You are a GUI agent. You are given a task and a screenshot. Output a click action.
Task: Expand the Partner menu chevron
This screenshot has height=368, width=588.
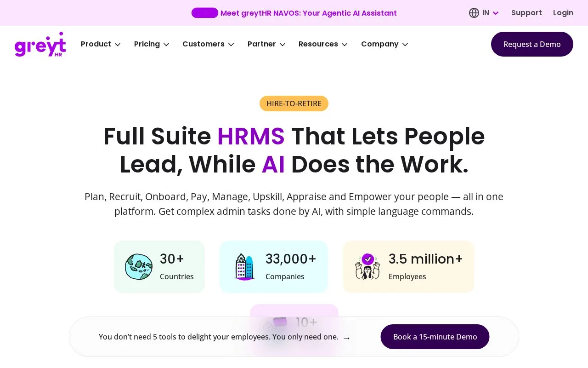coord(283,45)
